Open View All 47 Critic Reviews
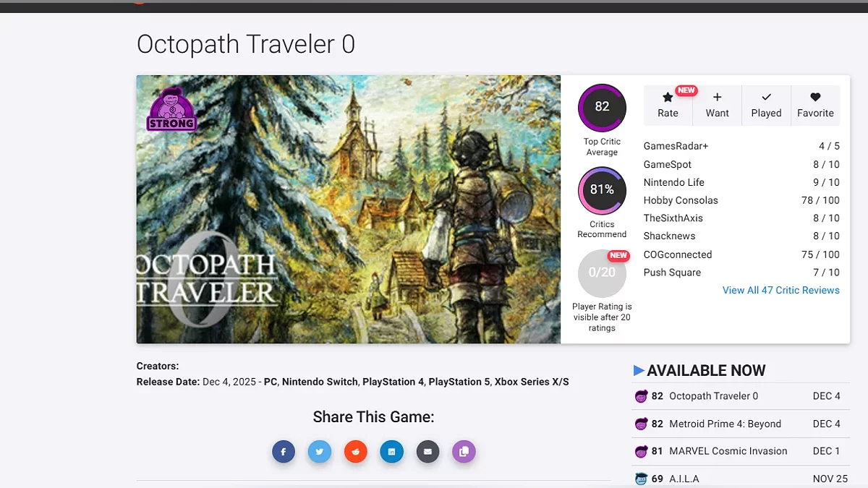The height and width of the screenshot is (488, 868). (781, 290)
